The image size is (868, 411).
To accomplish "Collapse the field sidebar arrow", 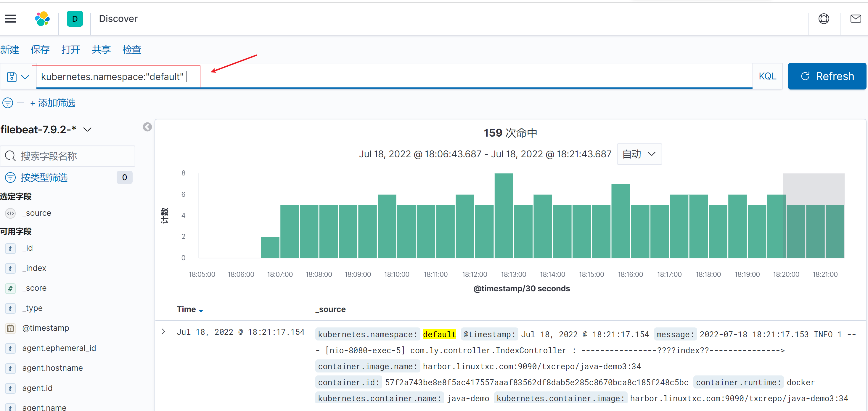I will [x=147, y=127].
